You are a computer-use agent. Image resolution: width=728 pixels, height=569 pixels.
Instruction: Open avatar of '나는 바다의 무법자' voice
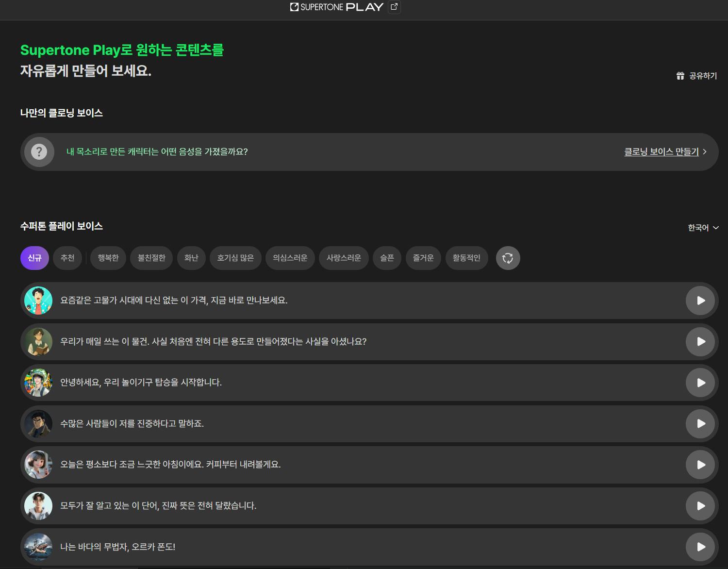[38, 547]
